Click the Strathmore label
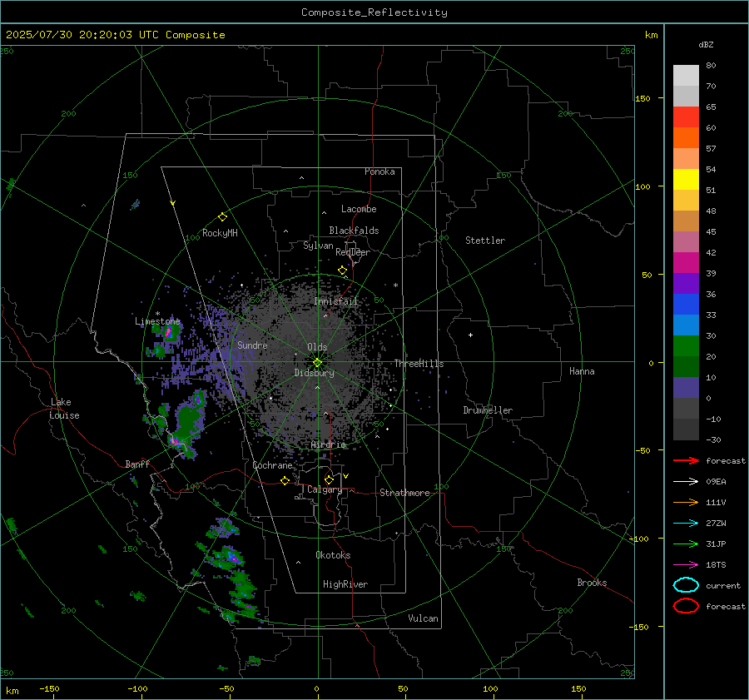The height and width of the screenshot is (700, 749). pos(404,493)
